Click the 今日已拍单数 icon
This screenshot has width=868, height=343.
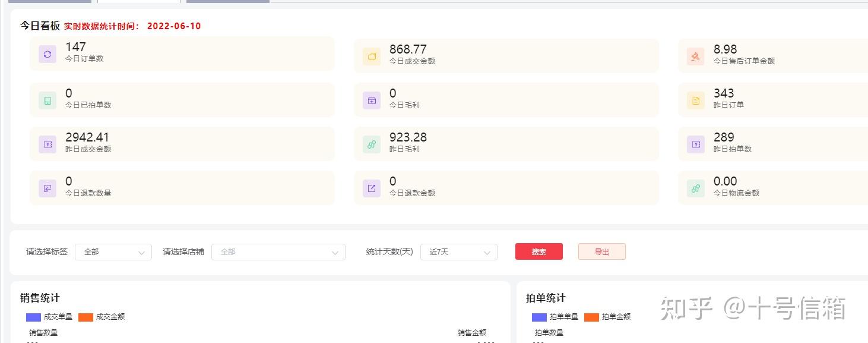click(47, 100)
